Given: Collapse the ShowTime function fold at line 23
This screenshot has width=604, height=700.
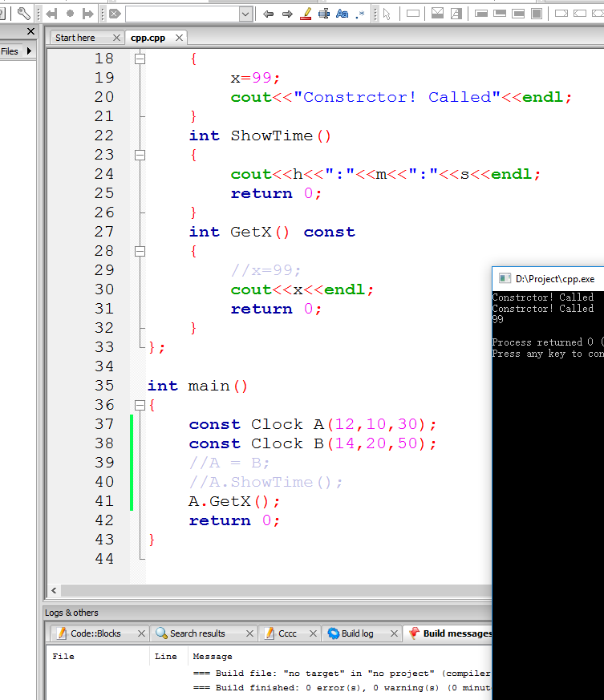Looking at the screenshot, I should coord(140,155).
